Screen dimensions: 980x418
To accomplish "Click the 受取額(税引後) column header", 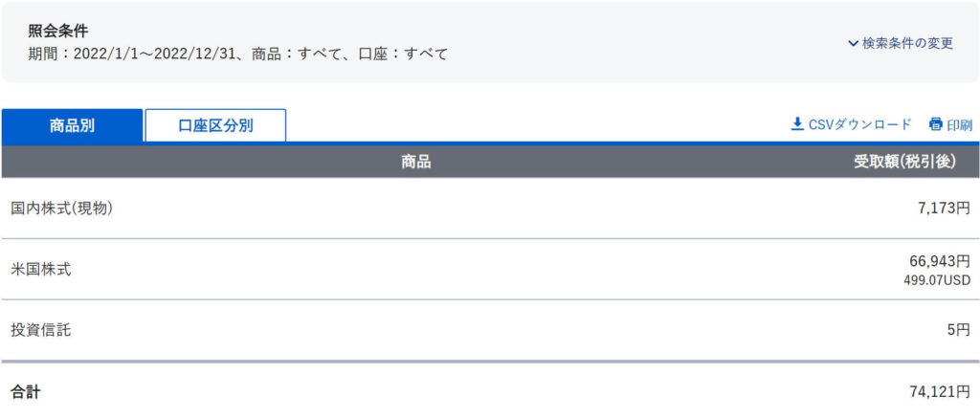I will click(905, 162).
